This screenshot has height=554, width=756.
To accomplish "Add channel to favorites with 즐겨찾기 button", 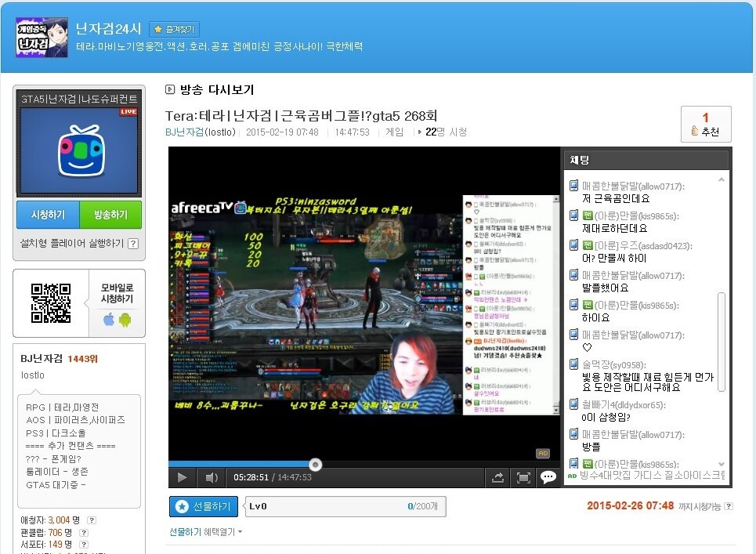I will (174, 29).
